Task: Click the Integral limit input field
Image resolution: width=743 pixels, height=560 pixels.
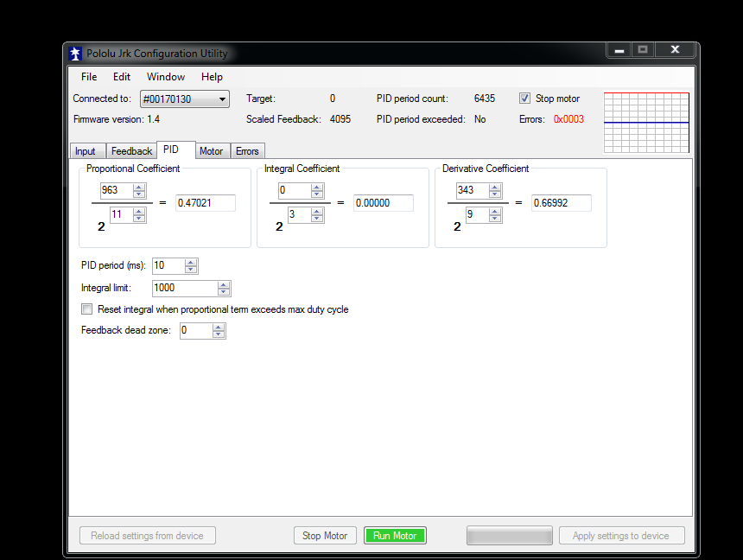Action: pyautogui.click(x=184, y=289)
